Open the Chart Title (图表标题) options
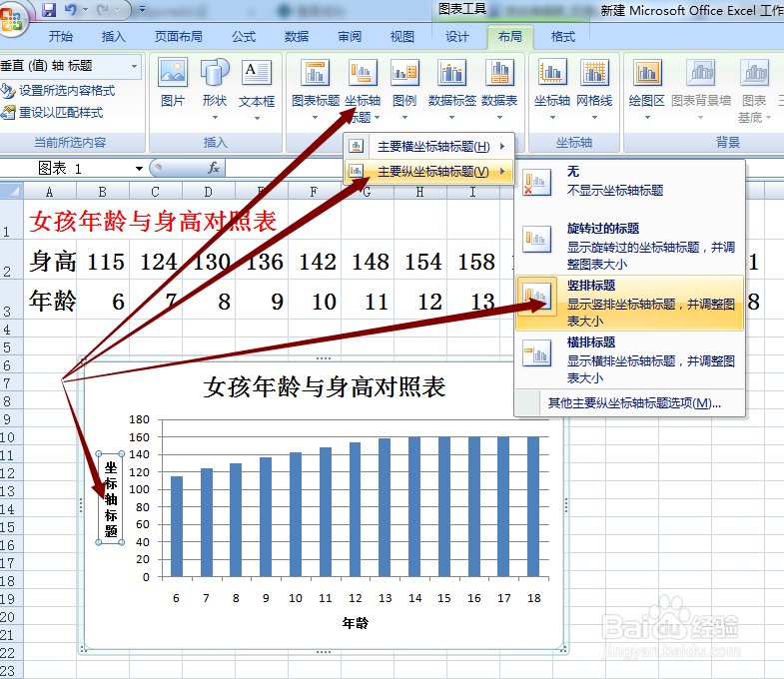The height and width of the screenshot is (679, 784). pyautogui.click(x=315, y=89)
